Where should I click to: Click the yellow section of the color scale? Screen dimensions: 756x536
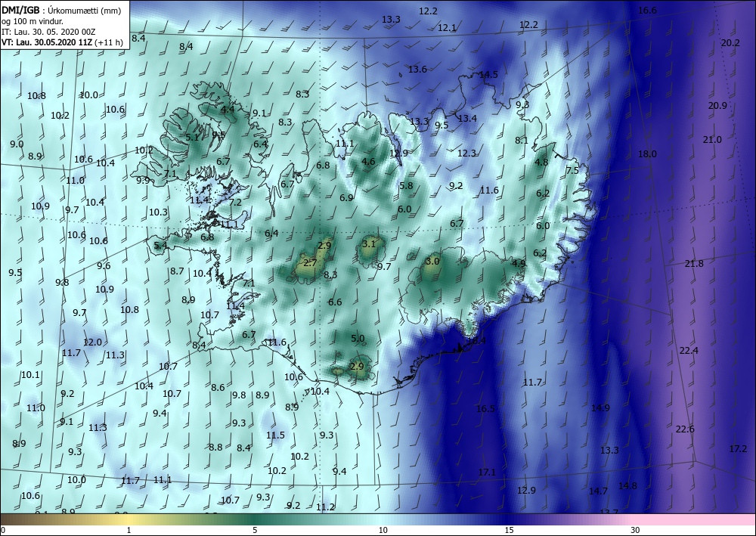click(128, 519)
